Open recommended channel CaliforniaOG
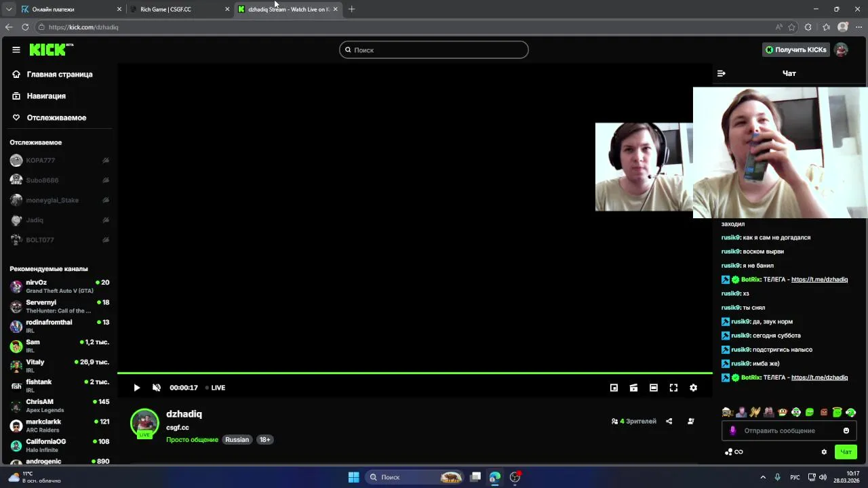 pyautogui.click(x=60, y=445)
